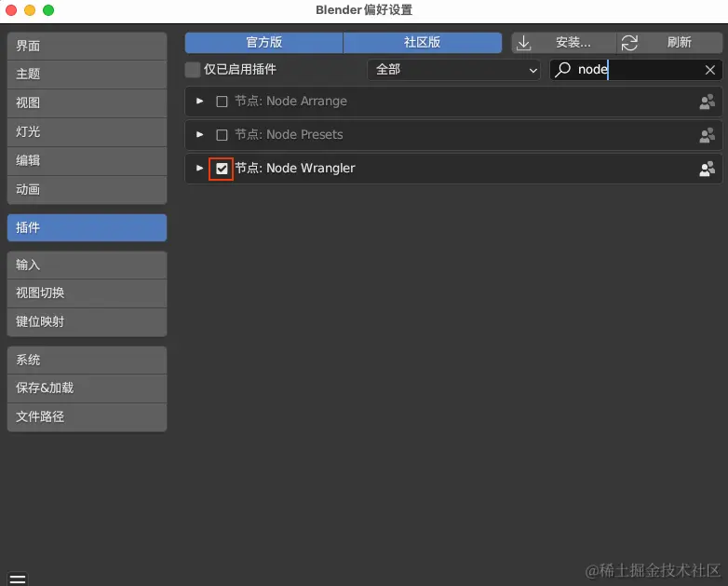Click the 节点: Node Wrangler label
Screen dimensions: 728x586
coord(295,169)
